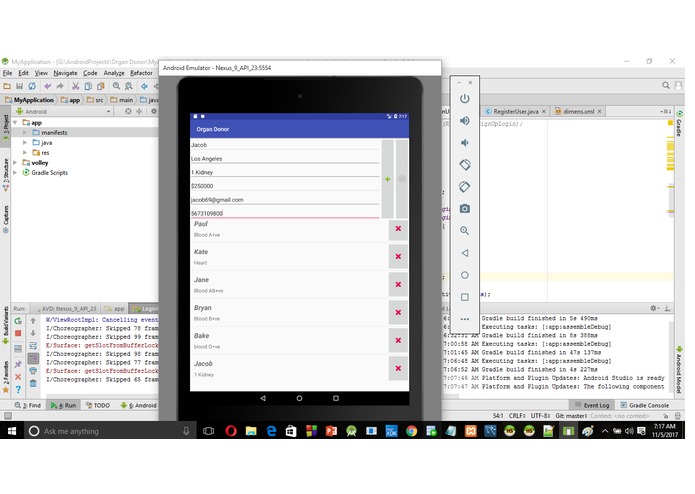Click the Undo arrow in the toolbar
Image resolution: width=695 pixels, height=494 pixels.
pos(47,86)
